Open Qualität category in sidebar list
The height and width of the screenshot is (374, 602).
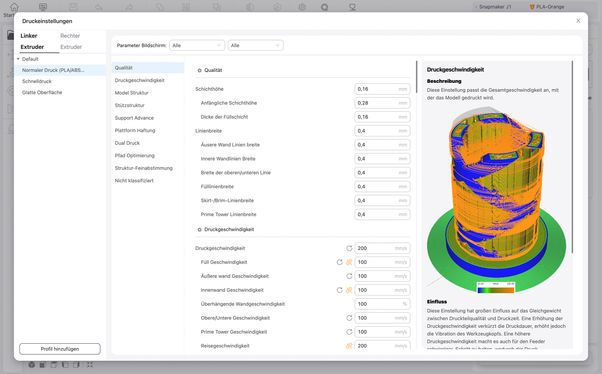point(148,68)
